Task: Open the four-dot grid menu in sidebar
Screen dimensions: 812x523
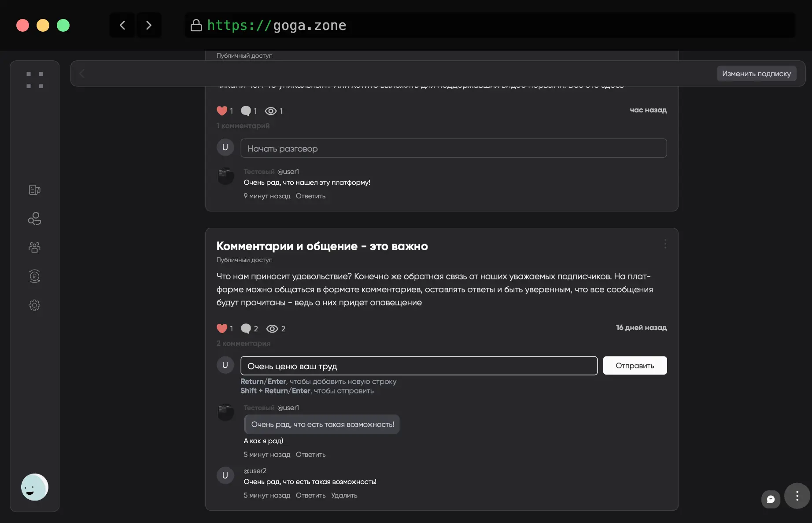Action: tap(35, 80)
